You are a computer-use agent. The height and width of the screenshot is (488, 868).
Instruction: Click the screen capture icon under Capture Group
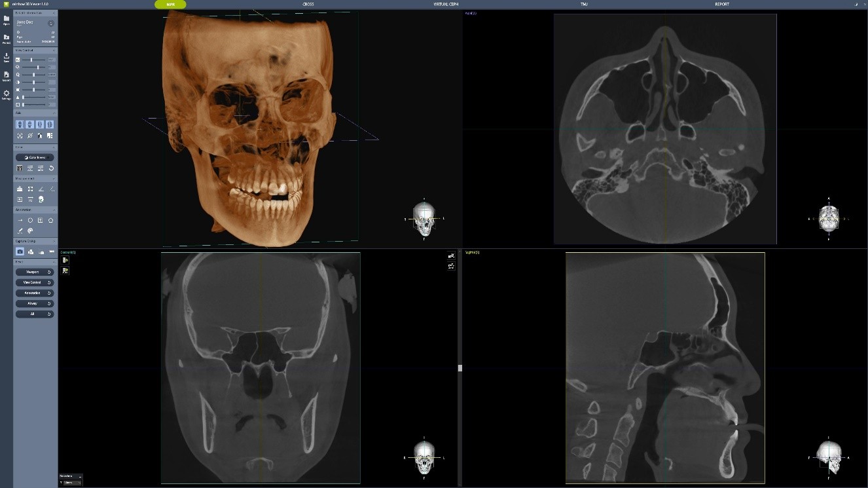[20, 252]
